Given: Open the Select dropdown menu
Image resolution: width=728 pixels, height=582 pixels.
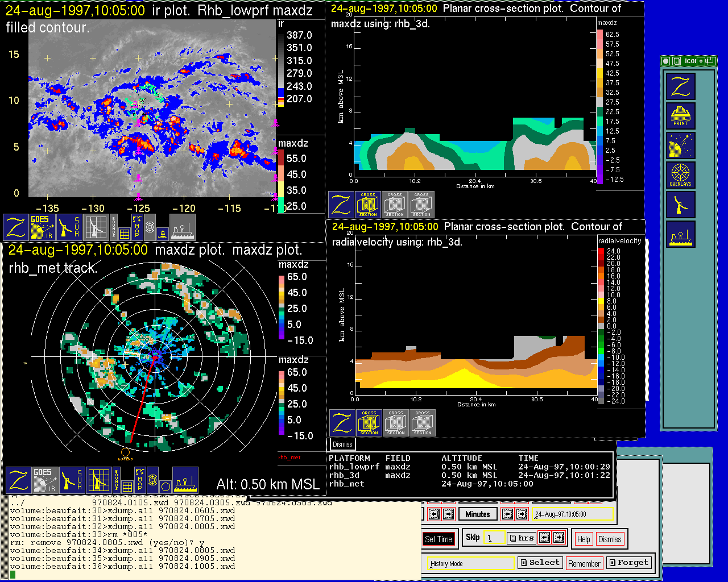Looking at the screenshot, I should pos(540,563).
